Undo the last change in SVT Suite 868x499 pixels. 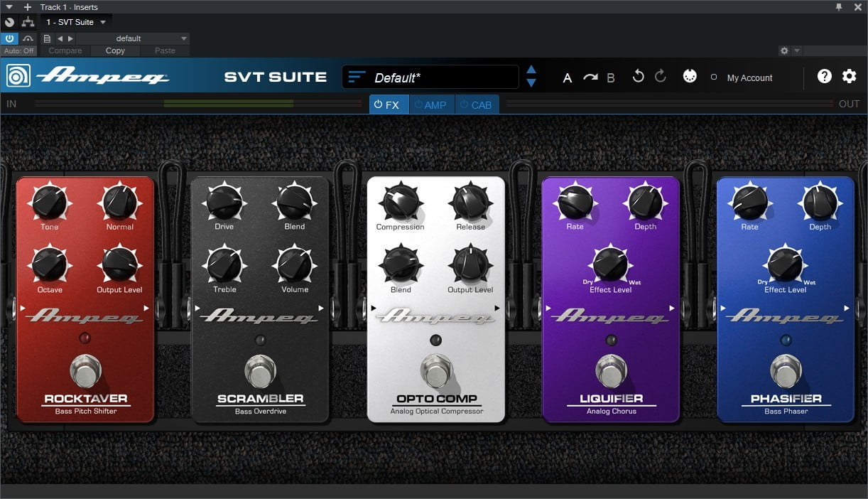pos(638,77)
